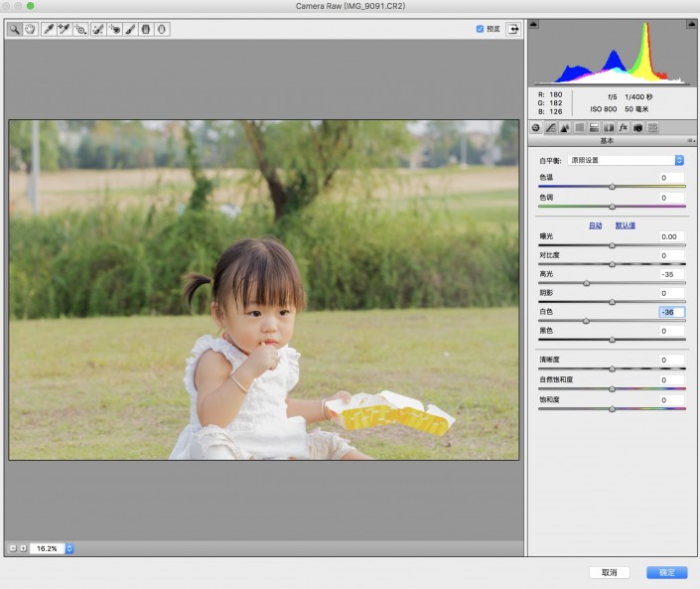
Task: Open the zoom level percentage dropdown
Action: pos(70,548)
